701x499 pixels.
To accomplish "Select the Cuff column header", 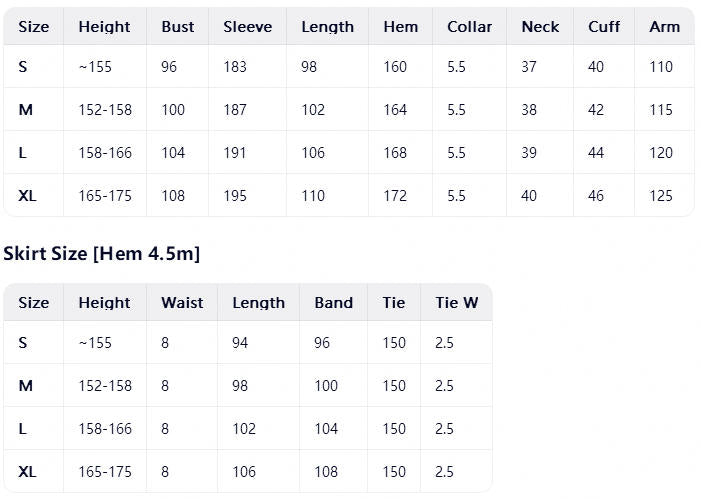I will (604, 27).
